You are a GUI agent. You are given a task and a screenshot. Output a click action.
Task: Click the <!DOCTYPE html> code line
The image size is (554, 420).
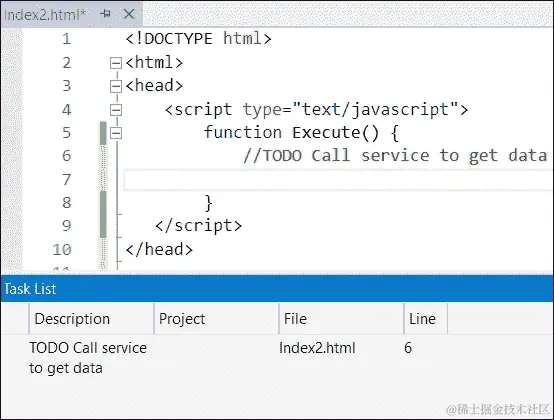pos(199,39)
